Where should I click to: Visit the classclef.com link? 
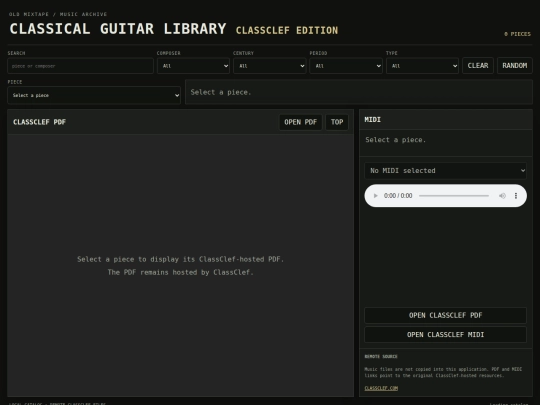381,388
